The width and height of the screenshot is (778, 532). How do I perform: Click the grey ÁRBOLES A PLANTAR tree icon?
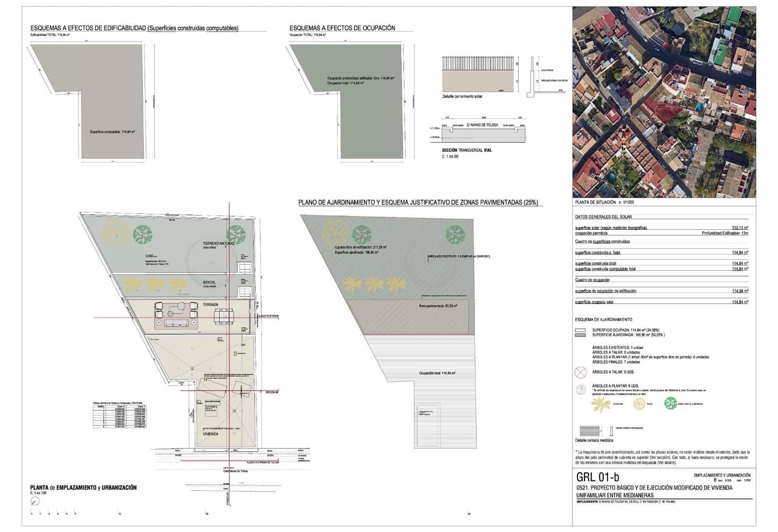click(x=581, y=390)
